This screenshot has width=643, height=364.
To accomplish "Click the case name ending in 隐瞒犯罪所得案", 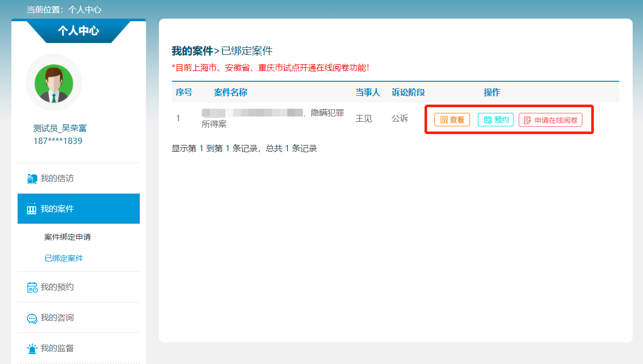I will (272, 119).
